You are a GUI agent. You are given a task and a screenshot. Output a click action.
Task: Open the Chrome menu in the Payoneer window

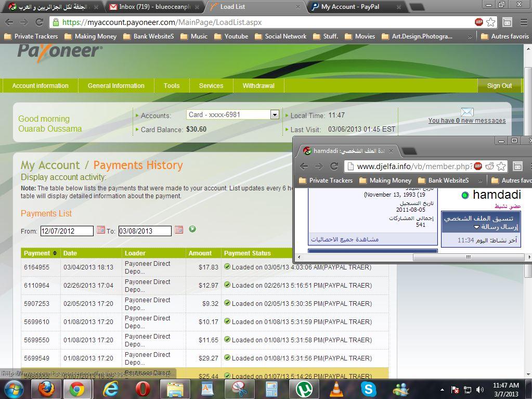point(524,22)
